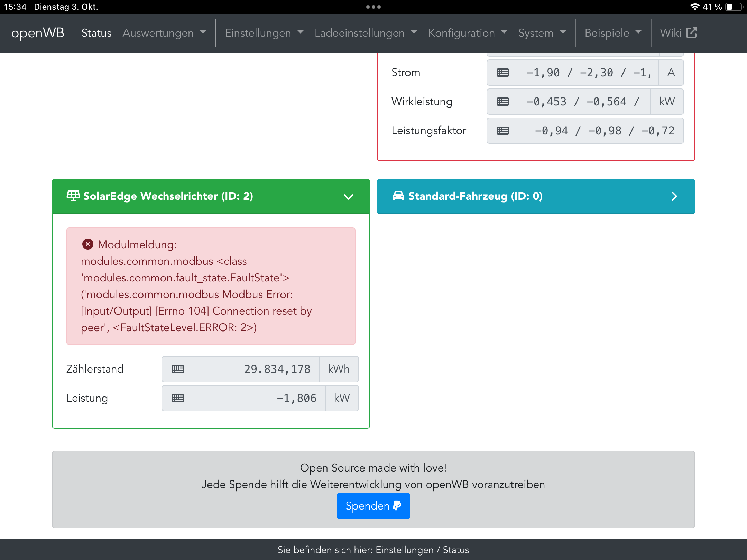Viewport: 747px width, 560px height.
Task: Click the keyboard icon beside Leistungsfaktor
Action: tap(502, 131)
